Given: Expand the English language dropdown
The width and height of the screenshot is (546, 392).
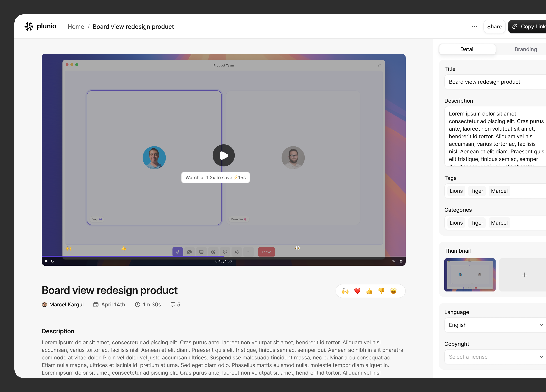Looking at the screenshot, I should coord(495,325).
